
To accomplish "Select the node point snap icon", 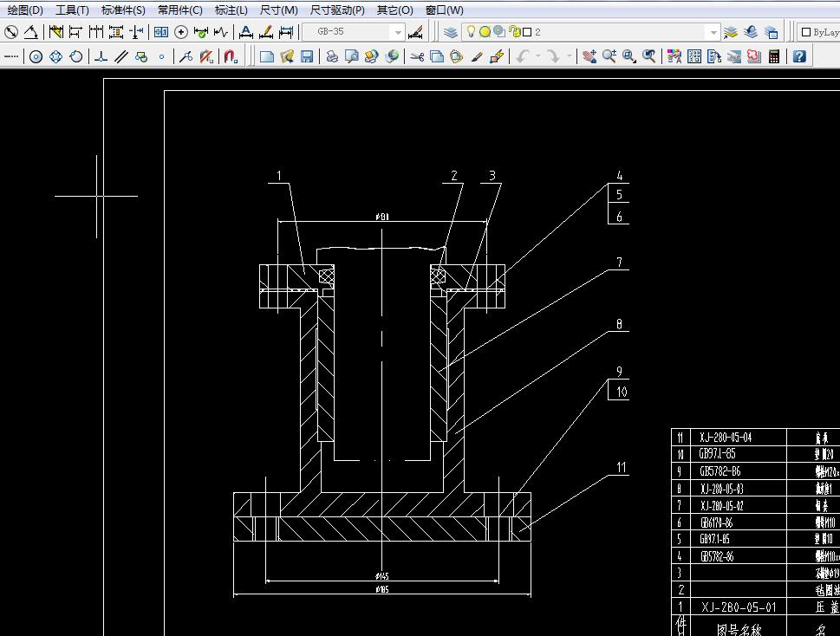I will point(161,56).
